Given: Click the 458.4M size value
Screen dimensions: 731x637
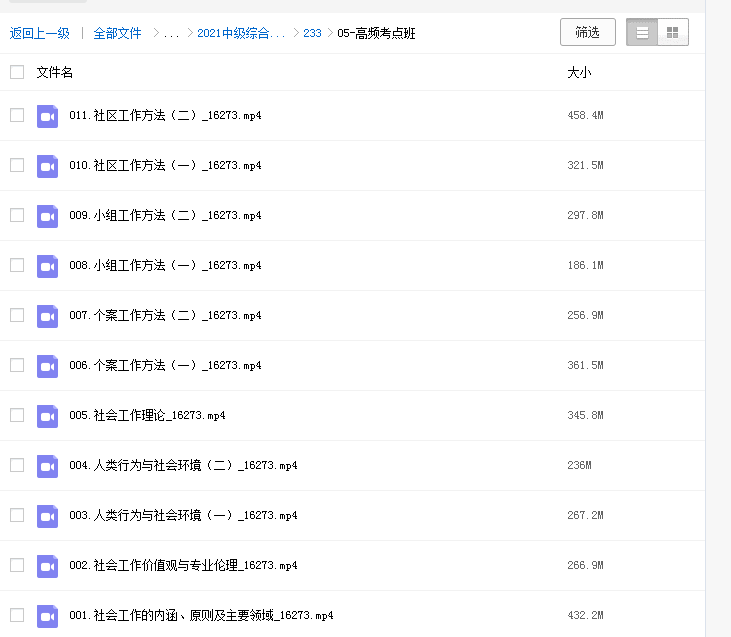Looking at the screenshot, I should point(585,115).
